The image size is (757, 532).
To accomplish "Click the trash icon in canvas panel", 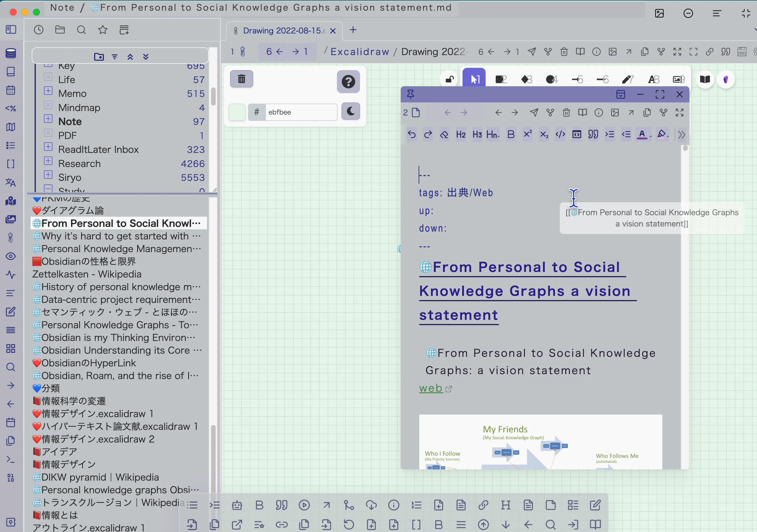I will [242, 79].
